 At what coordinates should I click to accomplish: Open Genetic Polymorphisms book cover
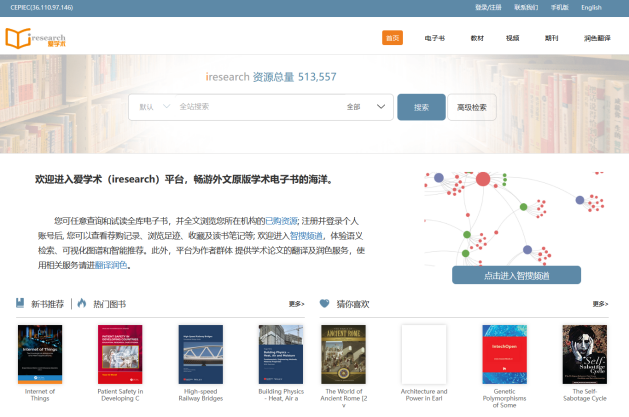pyautogui.click(x=504, y=354)
